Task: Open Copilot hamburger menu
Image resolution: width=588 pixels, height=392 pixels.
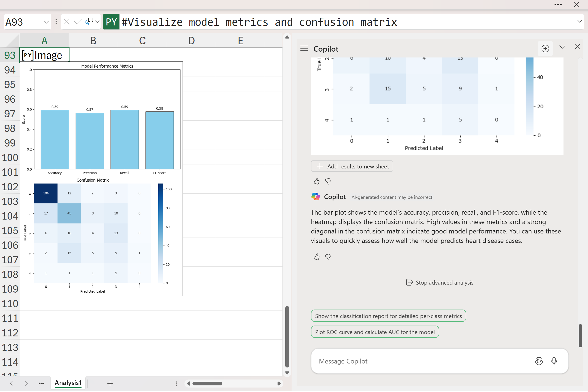Action: (304, 49)
